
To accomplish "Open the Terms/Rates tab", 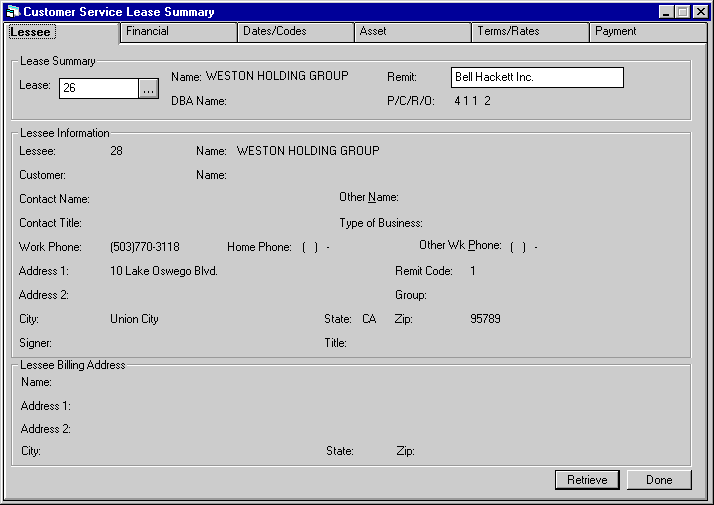I will click(x=530, y=32).
